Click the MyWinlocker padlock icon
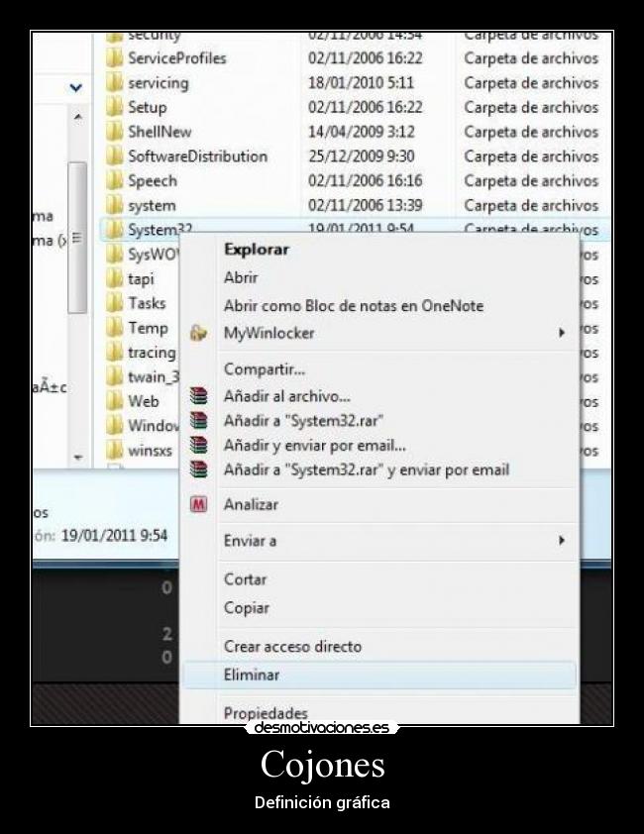 click(x=198, y=333)
